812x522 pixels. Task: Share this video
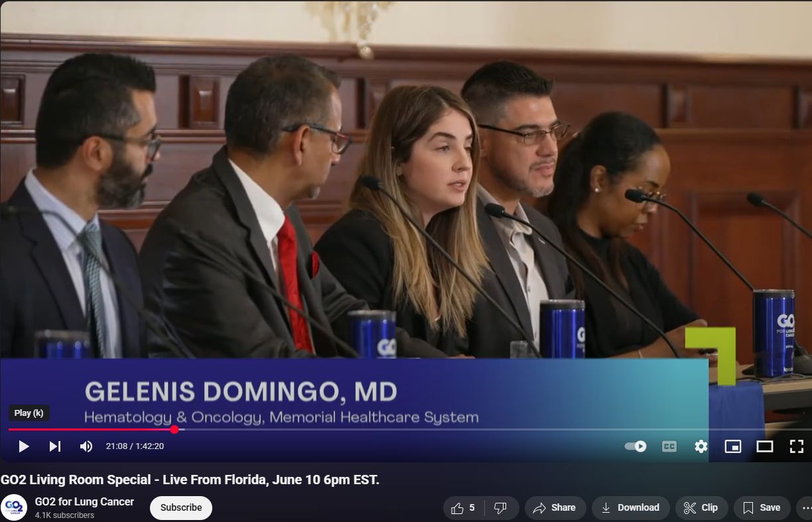pos(555,507)
